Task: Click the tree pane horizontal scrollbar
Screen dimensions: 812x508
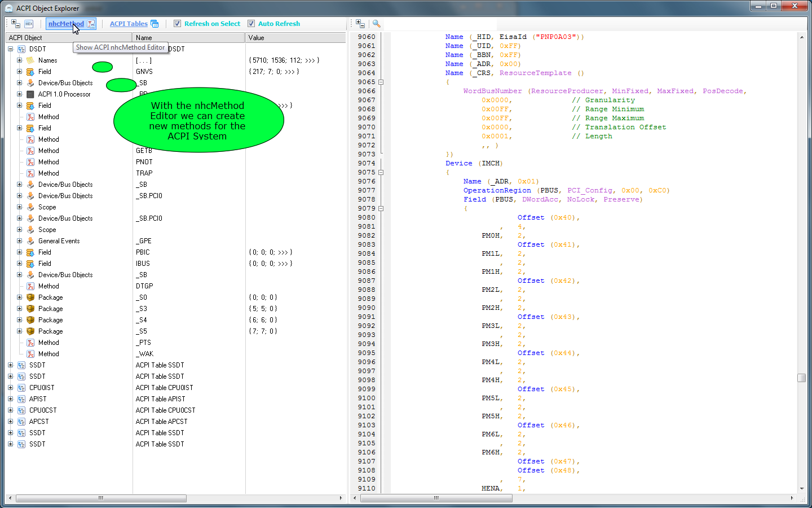Action: pos(101,498)
